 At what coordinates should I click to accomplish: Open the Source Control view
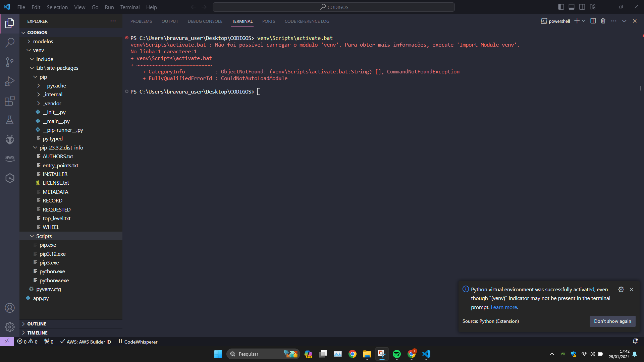(10, 62)
